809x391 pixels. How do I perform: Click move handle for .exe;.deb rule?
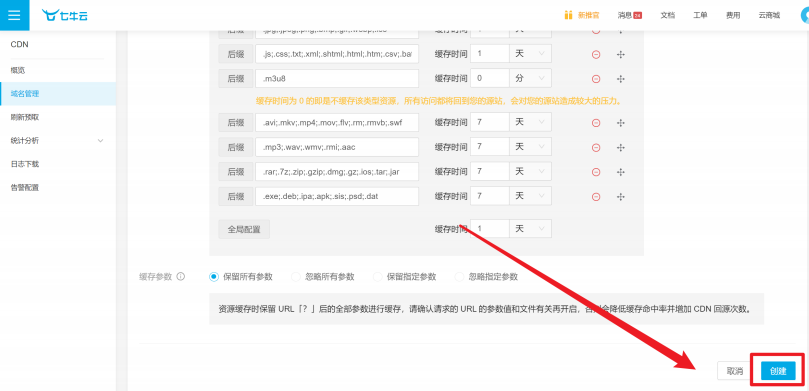click(x=621, y=197)
